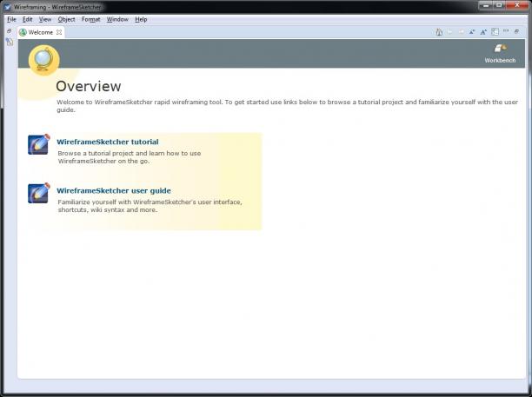Click the 'Welcome to WireframeSketcher rapid wireframing tool' paragraph
Image resolution: width=532 pixels, height=397 pixels.
coord(287,106)
